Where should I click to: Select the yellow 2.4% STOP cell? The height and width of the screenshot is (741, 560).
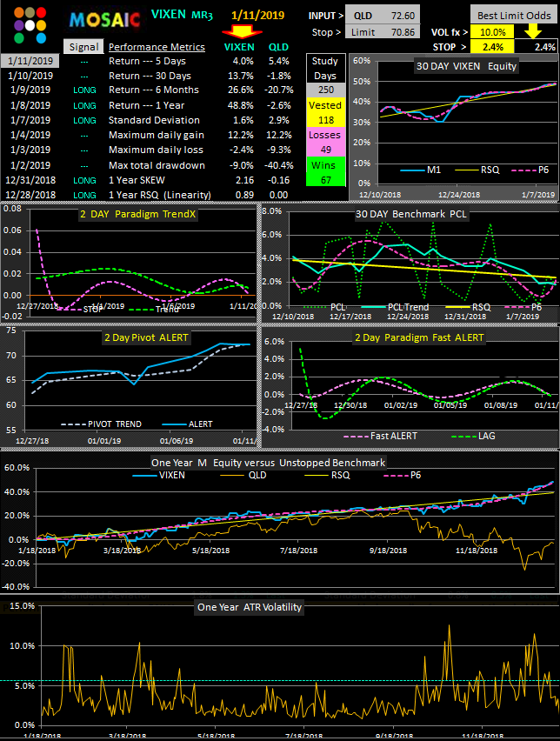(492, 47)
